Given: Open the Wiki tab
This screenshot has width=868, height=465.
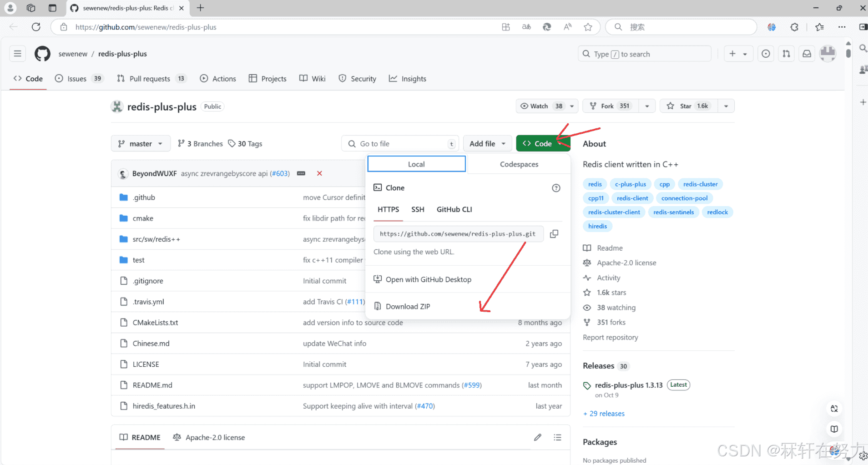Looking at the screenshot, I should (313, 78).
